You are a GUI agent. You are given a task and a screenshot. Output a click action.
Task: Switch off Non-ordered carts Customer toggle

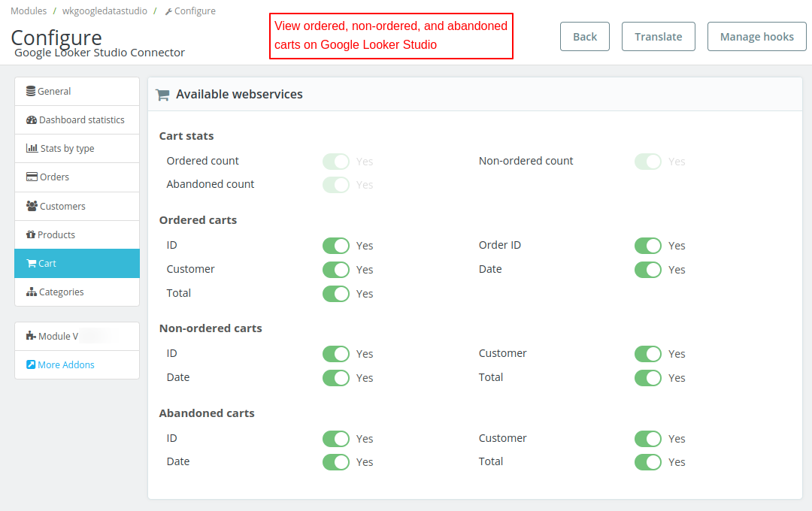(648, 354)
